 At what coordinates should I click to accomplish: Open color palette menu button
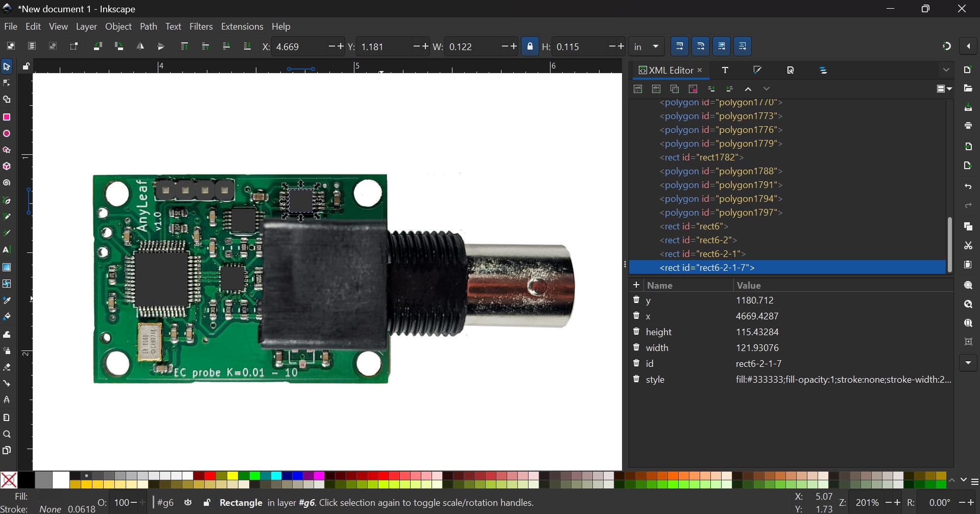(974, 481)
